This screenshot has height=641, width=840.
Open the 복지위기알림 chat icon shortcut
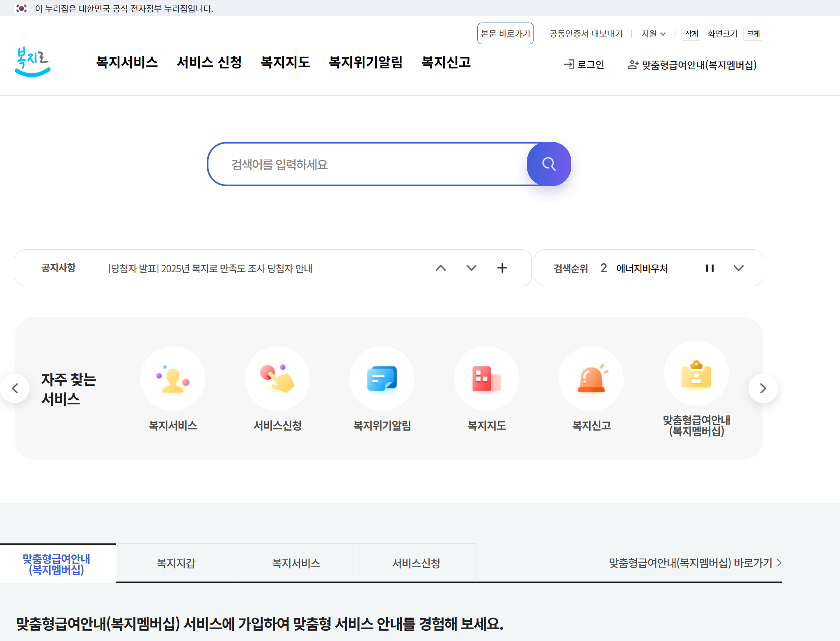click(382, 379)
